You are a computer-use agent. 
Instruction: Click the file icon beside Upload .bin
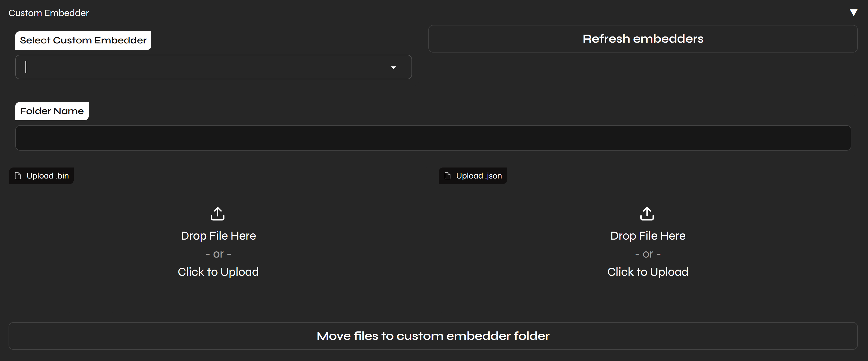click(18, 176)
